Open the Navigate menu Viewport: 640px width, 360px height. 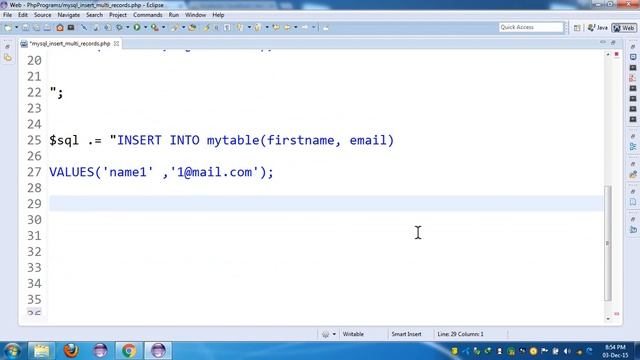coord(69,15)
